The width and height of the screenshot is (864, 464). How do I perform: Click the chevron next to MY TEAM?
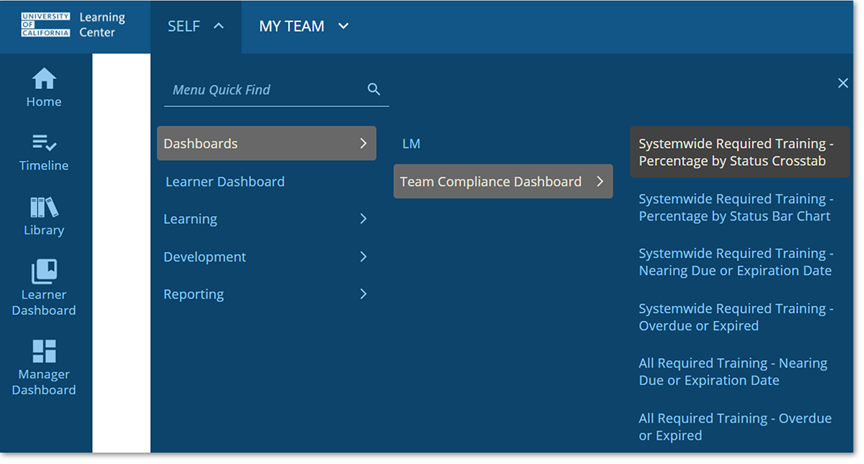click(x=343, y=26)
